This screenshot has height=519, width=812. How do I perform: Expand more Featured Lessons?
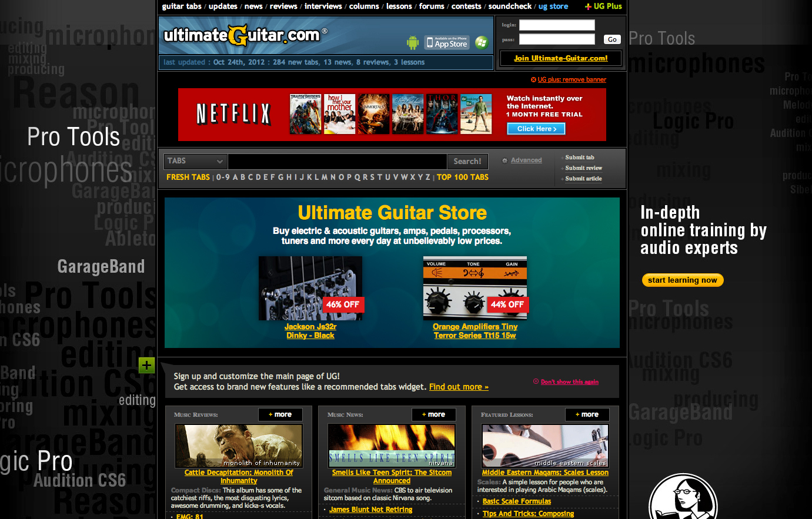pos(587,414)
